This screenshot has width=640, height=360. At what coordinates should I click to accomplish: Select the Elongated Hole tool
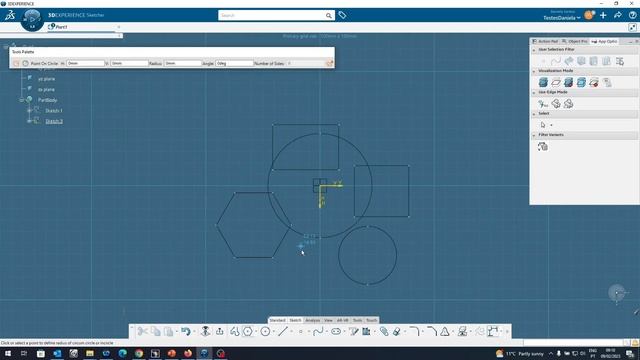coord(336,331)
